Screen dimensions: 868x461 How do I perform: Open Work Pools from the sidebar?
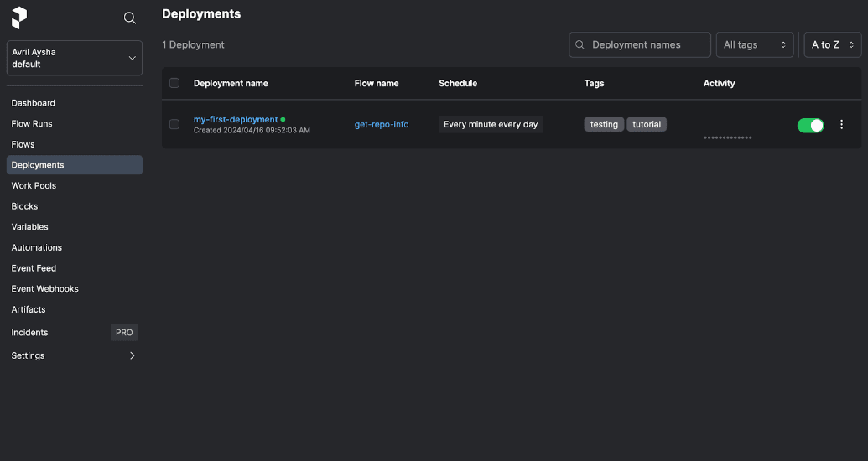click(x=34, y=185)
